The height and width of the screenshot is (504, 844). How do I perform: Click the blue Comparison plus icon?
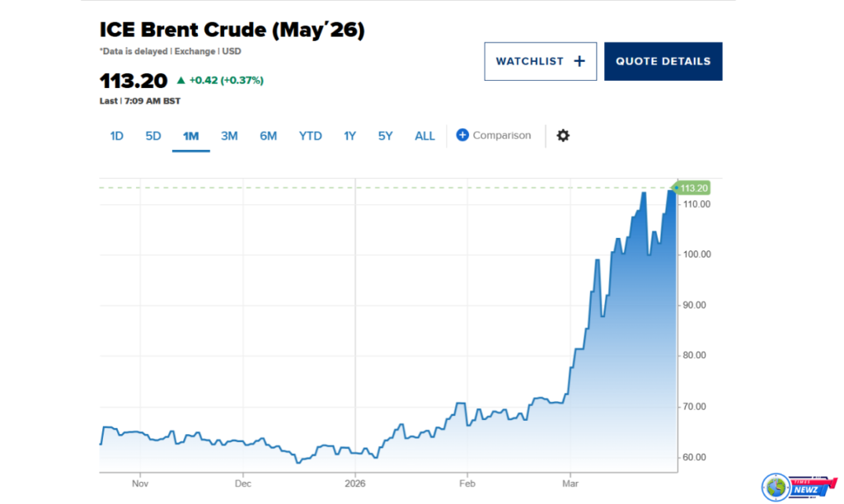[x=462, y=135]
